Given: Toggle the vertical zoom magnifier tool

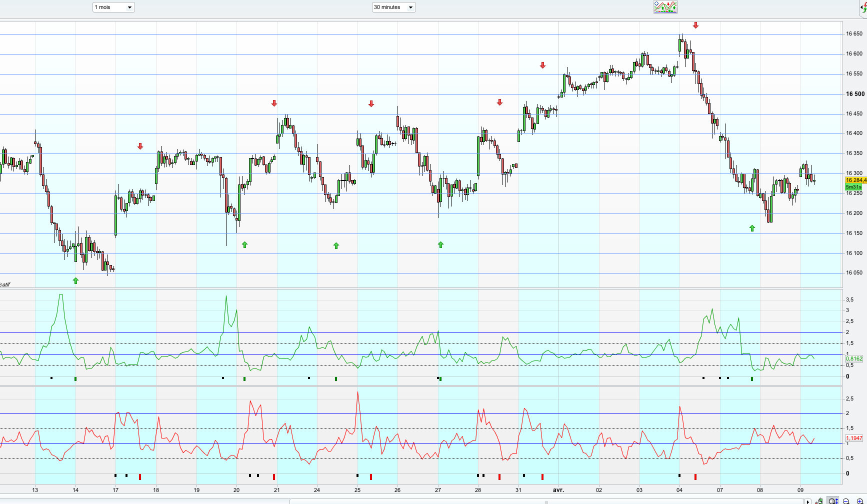Looking at the screenshot, I should [833, 500].
